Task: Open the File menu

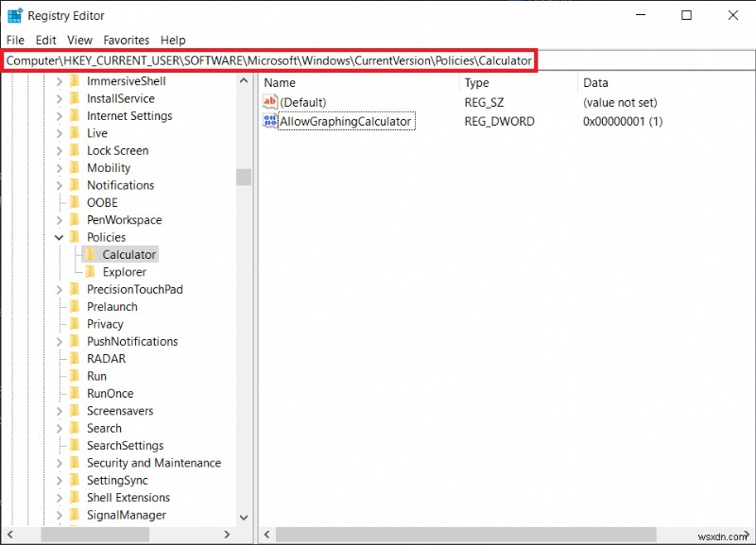Action: 15,40
